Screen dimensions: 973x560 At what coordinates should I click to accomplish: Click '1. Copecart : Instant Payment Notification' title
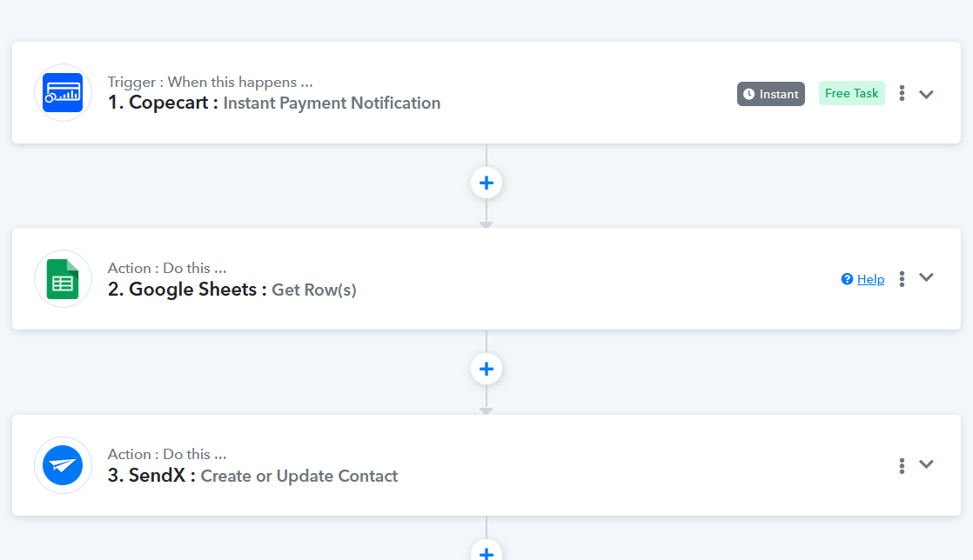(x=273, y=103)
